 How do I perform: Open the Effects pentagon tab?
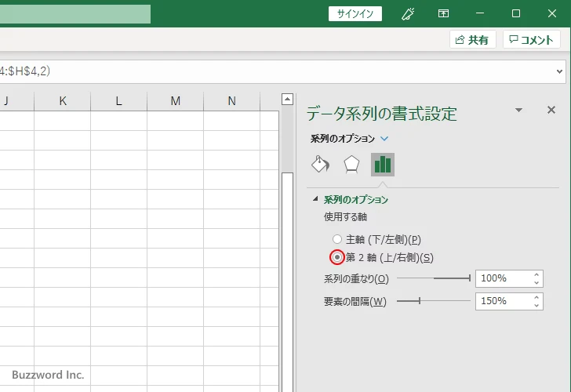(x=351, y=165)
